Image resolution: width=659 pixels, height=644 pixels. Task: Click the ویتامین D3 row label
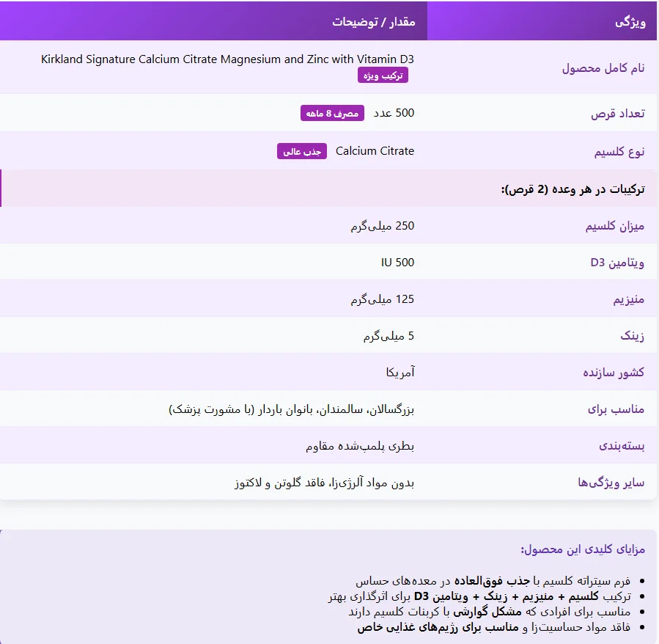pos(617,263)
